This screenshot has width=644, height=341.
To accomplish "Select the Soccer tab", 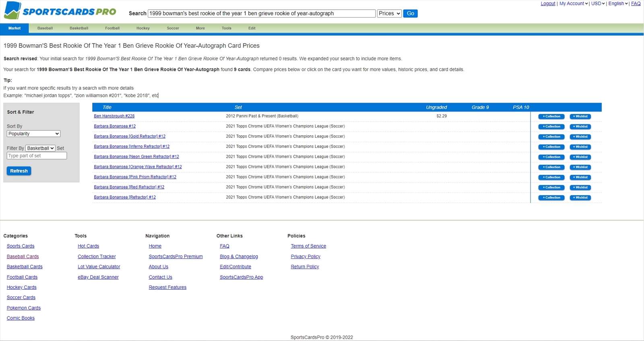I will 173,28.
